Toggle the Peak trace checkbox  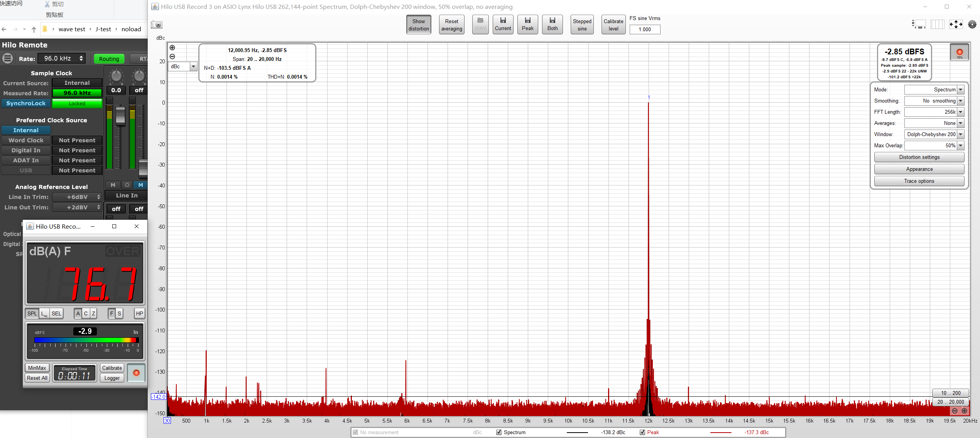tap(642, 432)
